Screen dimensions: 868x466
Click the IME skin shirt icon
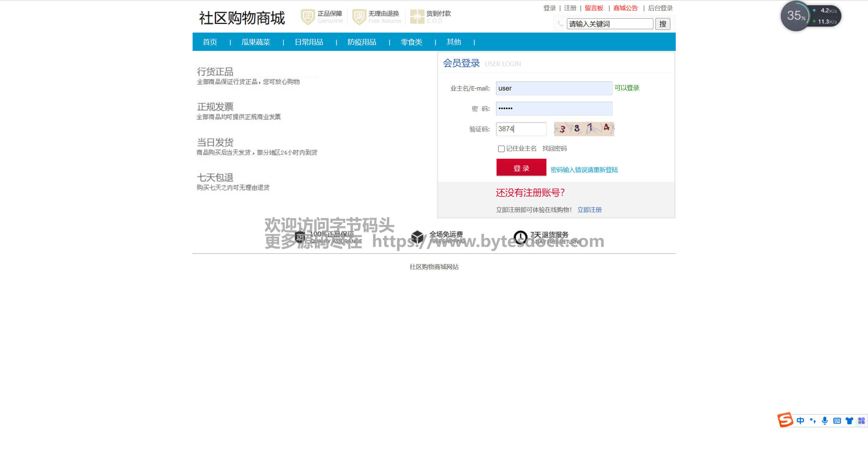pos(849,421)
